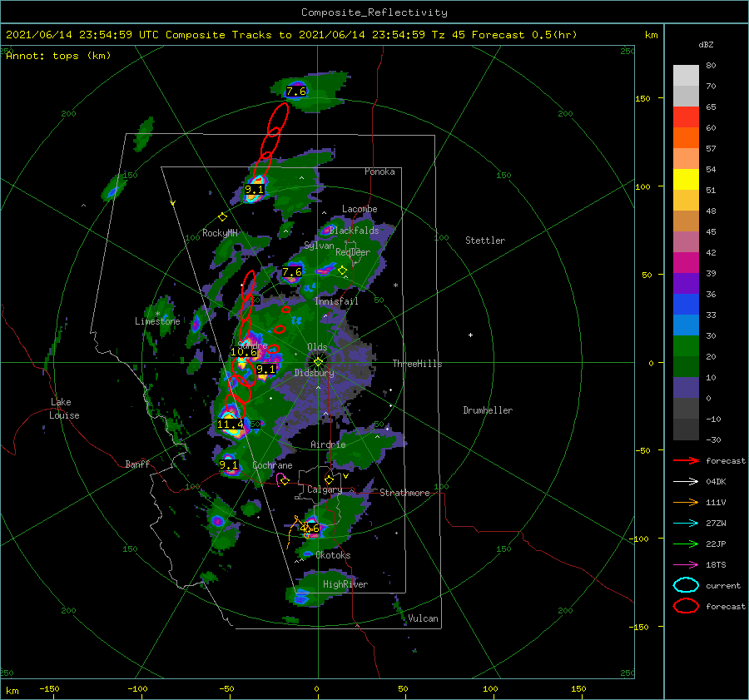Click the Vulcan town label
Image resolution: width=749 pixels, height=700 pixels.
click(x=423, y=618)
